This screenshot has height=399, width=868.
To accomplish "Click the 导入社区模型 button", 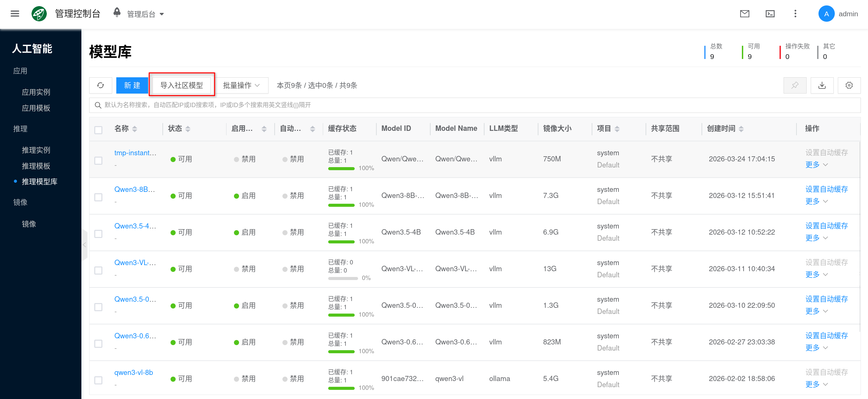I will click(x=182, y=85).
